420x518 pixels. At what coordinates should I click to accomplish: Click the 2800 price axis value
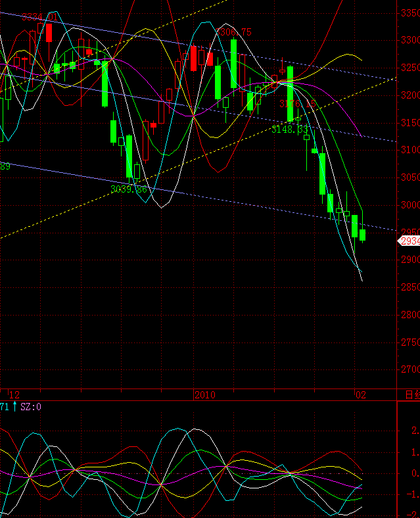point(410,314)
